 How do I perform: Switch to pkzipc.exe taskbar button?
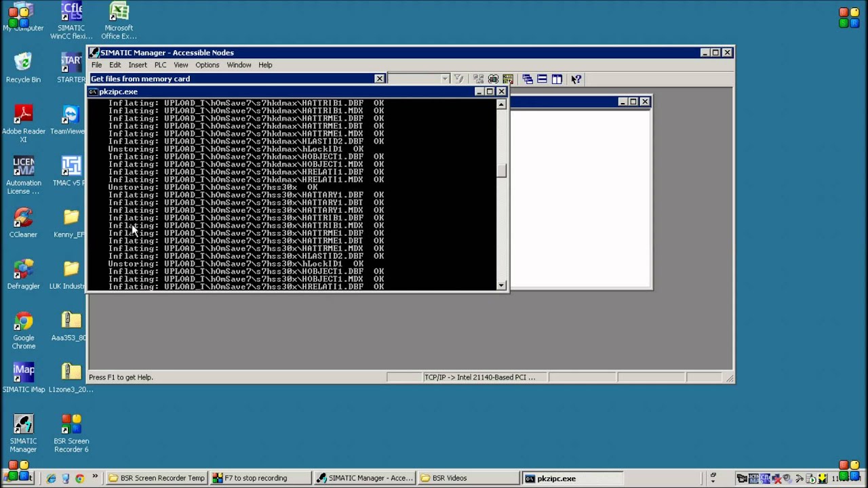572,478
